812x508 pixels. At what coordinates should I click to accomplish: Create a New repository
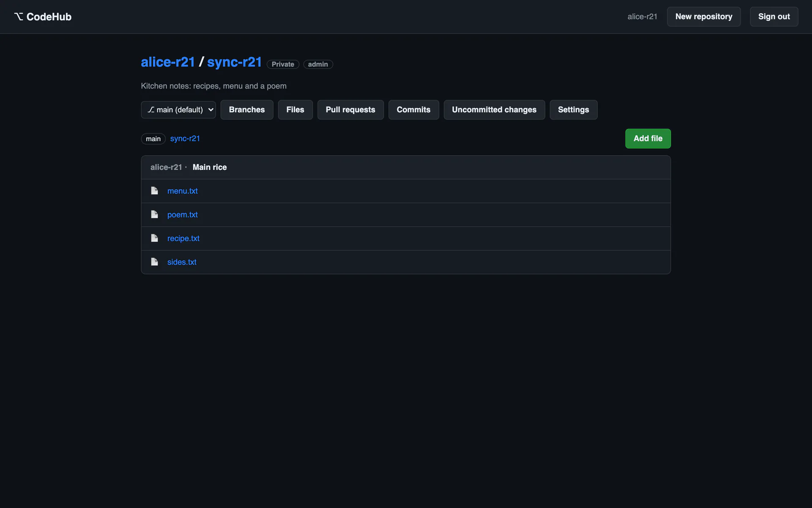click(704, 17)
